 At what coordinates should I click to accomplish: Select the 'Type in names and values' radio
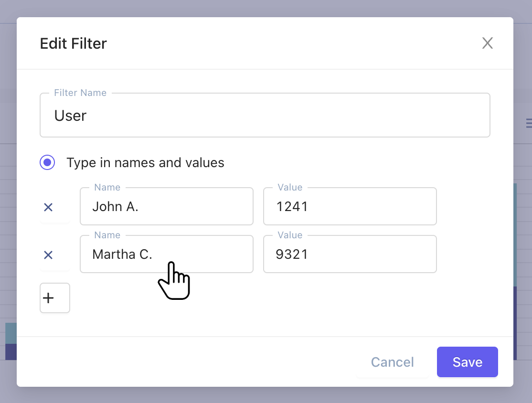47,163
